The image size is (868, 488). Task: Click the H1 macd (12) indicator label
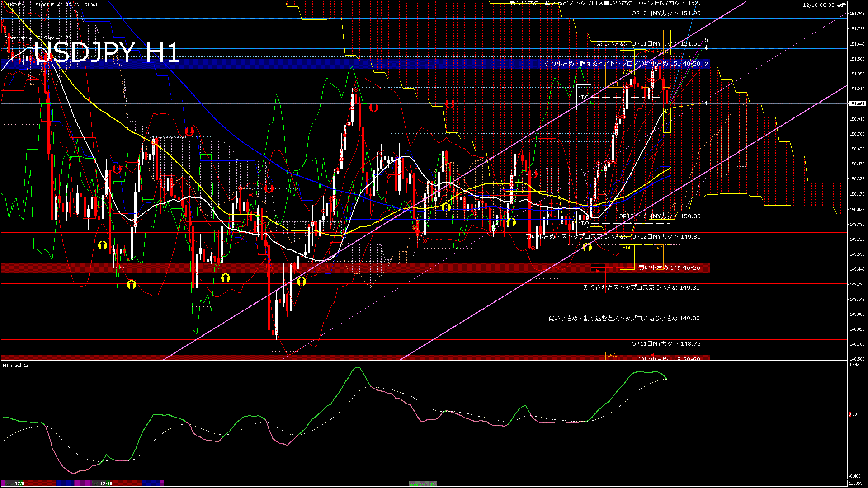click(x=16, y=365)
